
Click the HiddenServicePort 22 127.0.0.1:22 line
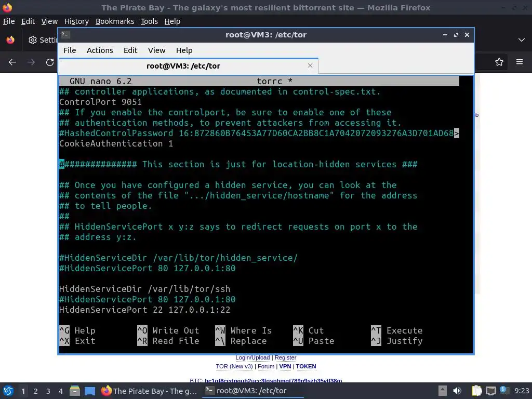(145, 310)
